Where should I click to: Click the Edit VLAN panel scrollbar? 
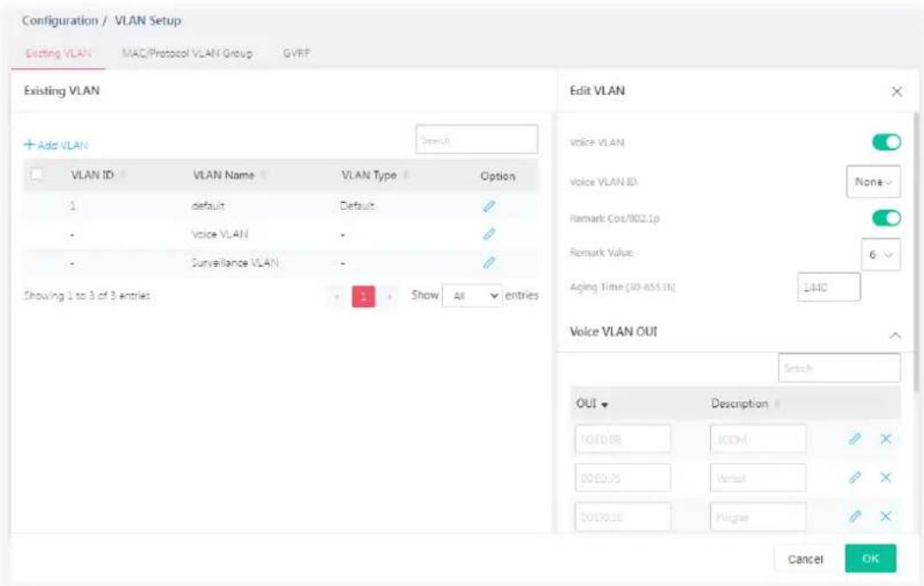[916, 253]
